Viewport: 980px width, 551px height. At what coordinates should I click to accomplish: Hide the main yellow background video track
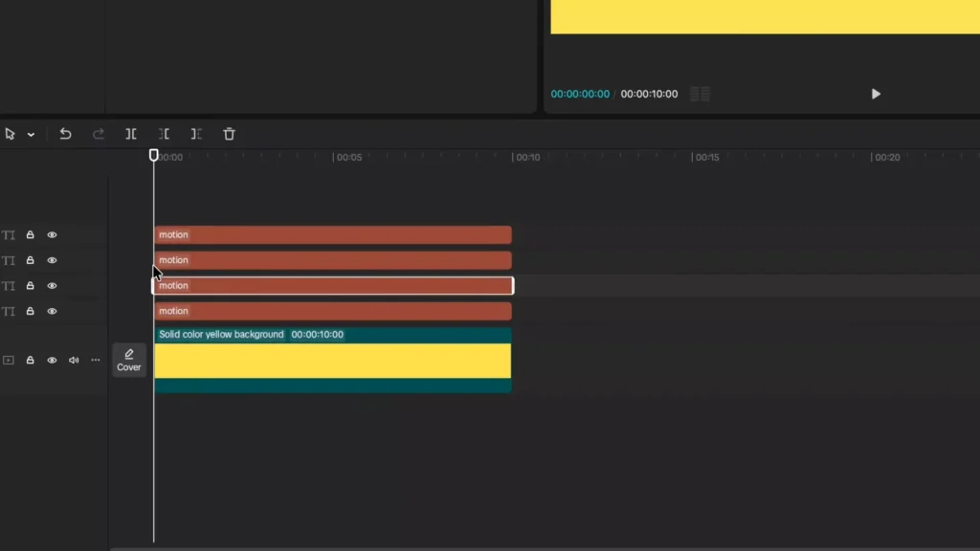(53, 361)
